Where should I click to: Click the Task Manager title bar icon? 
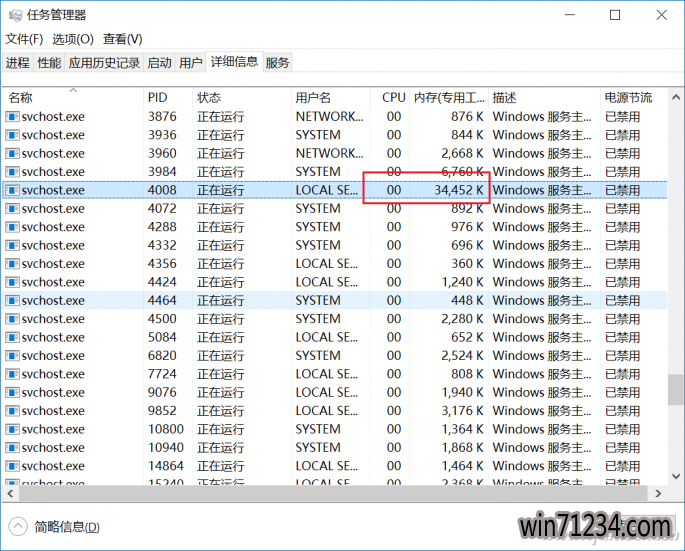[x=15, y=15]
